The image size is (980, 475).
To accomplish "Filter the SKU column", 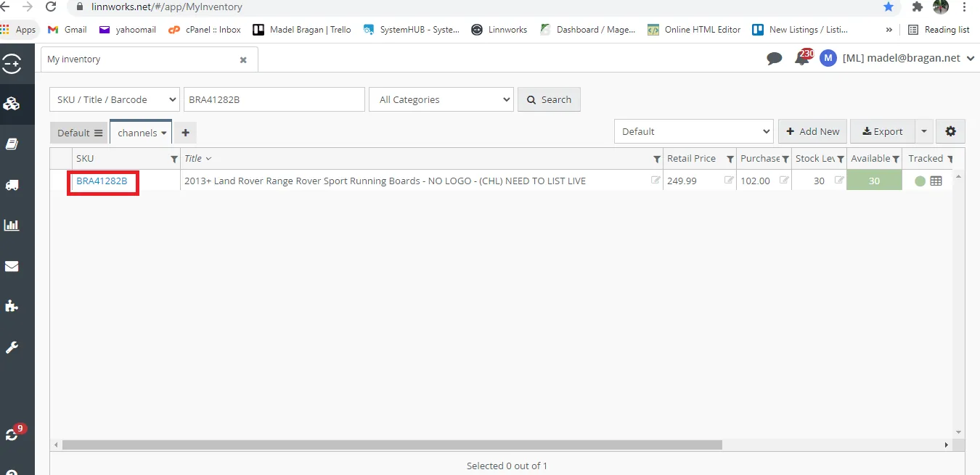I will pos(173,159).
